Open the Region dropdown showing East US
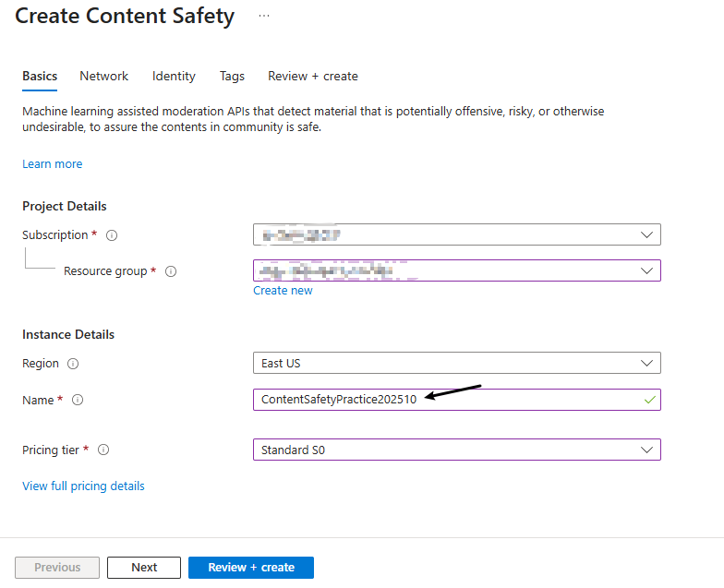724x588 pixels. click(457, 364)
